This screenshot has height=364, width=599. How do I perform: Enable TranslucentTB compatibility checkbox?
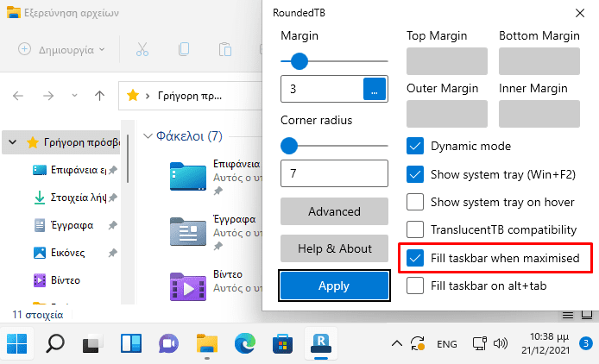click(415, 229)
